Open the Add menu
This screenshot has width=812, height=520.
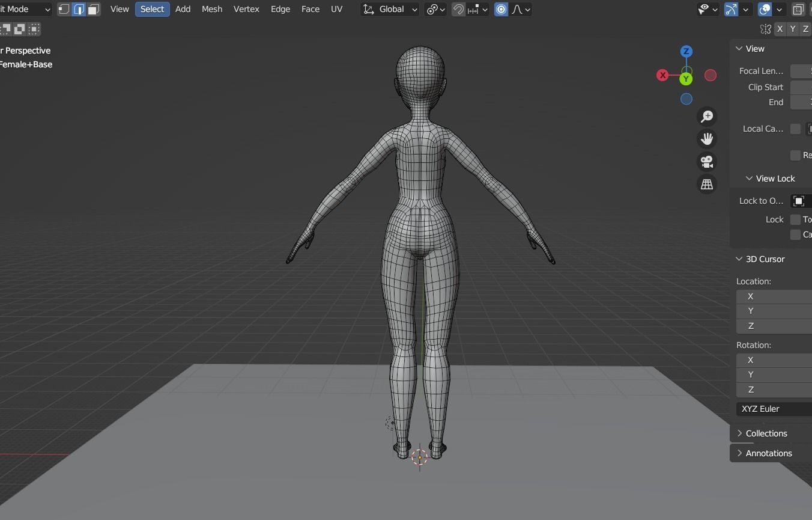pos(183,9)
